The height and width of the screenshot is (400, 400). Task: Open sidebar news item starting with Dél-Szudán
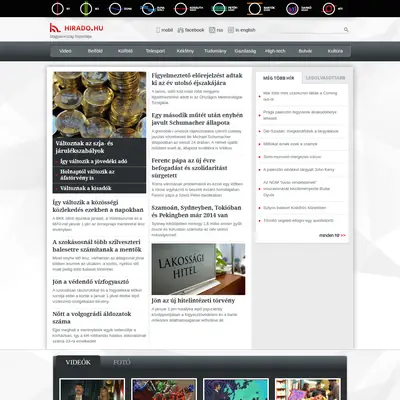[301, 131]
